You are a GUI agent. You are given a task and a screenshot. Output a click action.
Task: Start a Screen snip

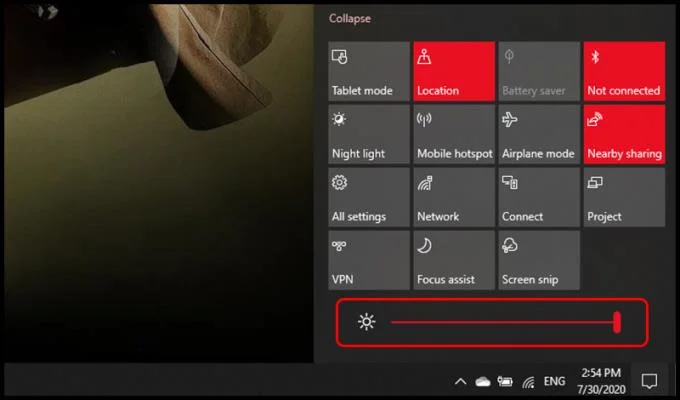coord(539,260)
